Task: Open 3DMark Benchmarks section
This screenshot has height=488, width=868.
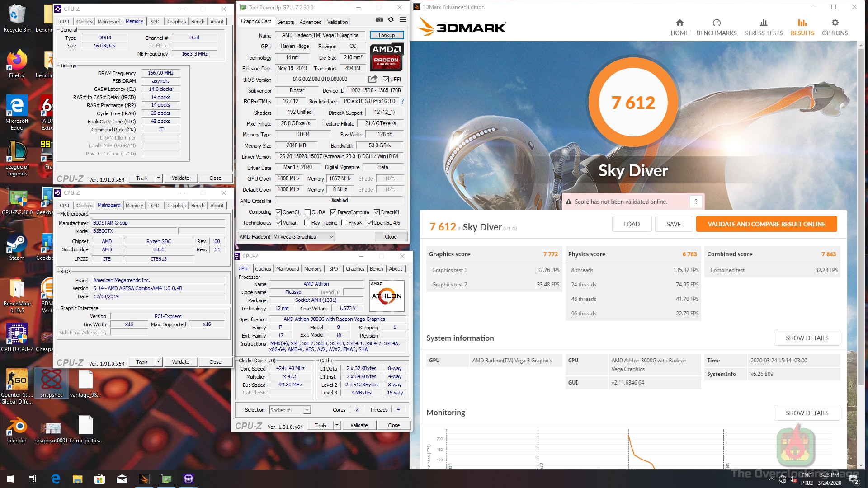Action: tap(716, 26)
